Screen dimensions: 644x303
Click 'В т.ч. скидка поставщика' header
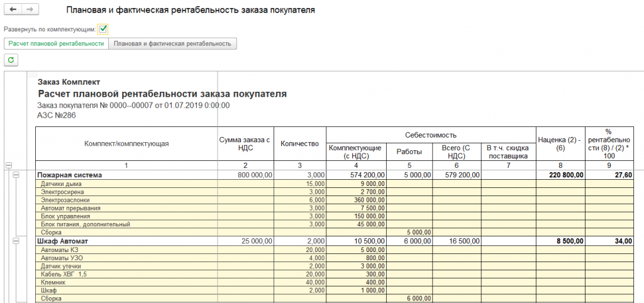point(508,151)
